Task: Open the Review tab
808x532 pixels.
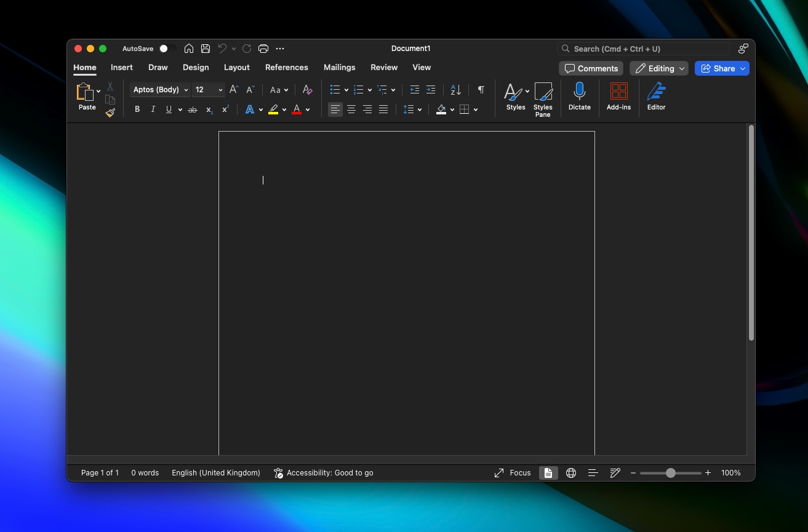Action: click(x=384, y=67)
